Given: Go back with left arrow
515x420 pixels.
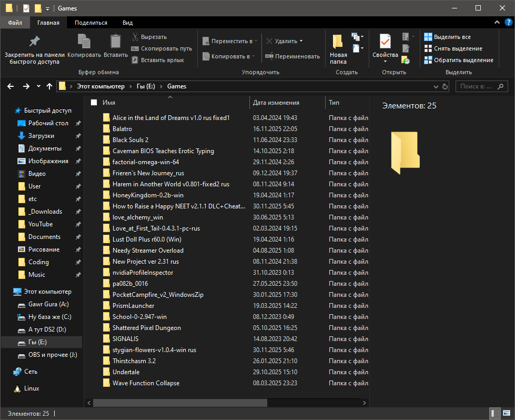Looking at the screenshot, I should 11,86.
